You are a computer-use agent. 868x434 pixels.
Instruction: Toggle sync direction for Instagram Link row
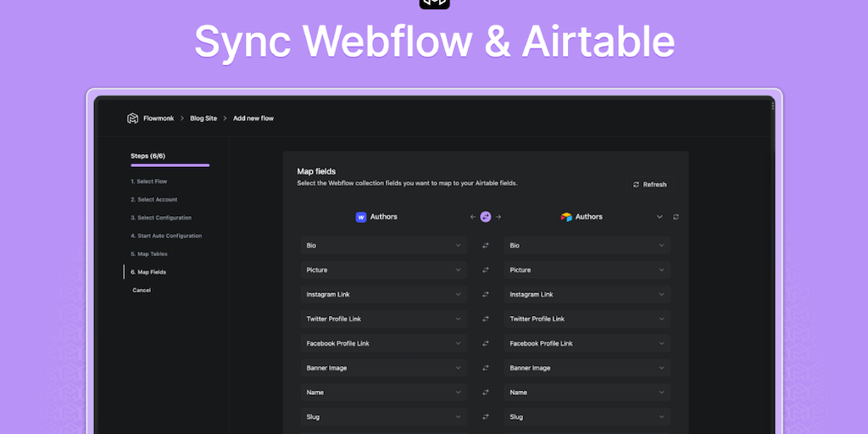click(x=486, y=295)
